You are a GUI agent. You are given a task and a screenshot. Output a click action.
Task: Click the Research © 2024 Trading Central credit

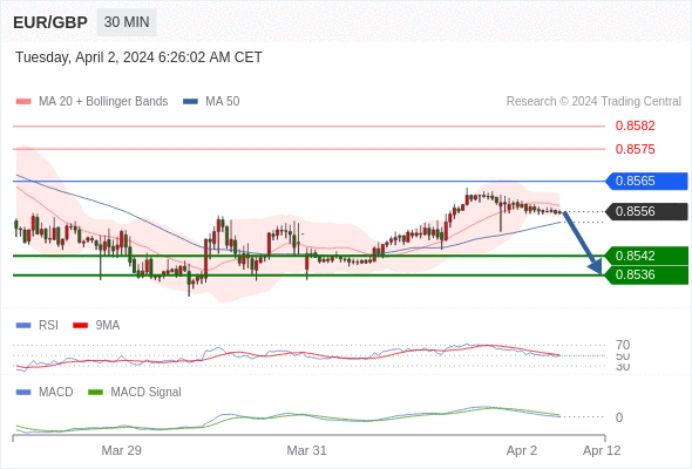[594, 101]
